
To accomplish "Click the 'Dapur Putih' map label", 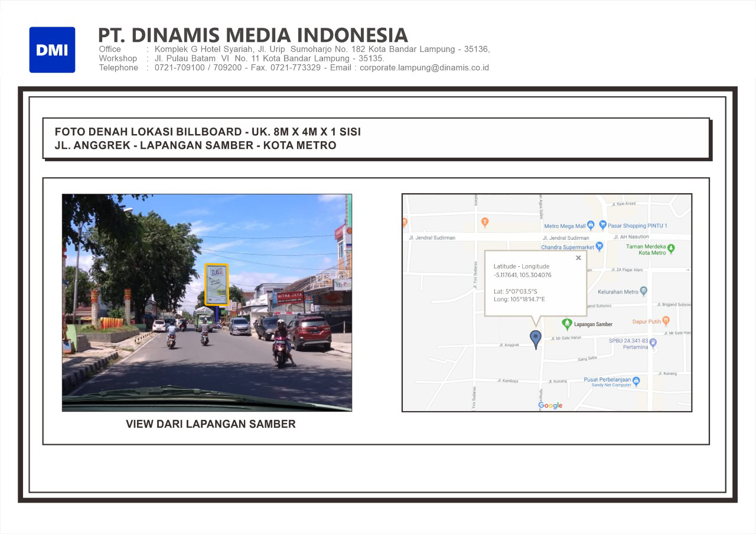I will click(647, 321).
